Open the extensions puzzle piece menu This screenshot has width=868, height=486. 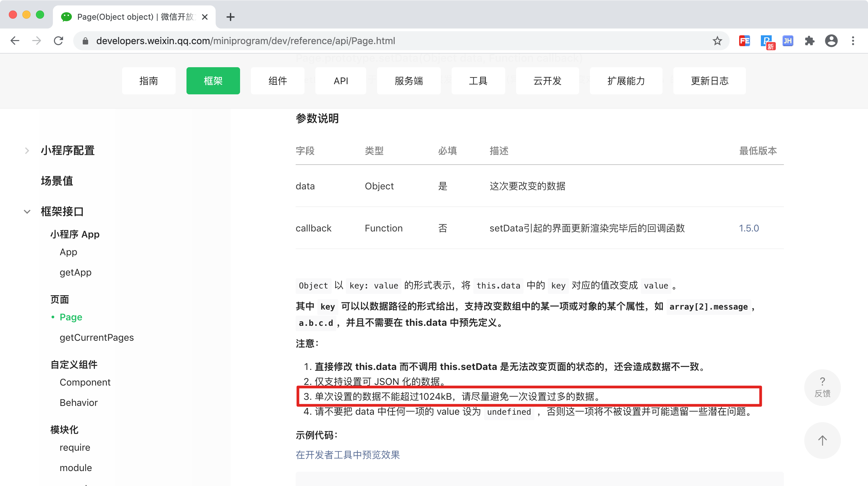click(810, 41)
